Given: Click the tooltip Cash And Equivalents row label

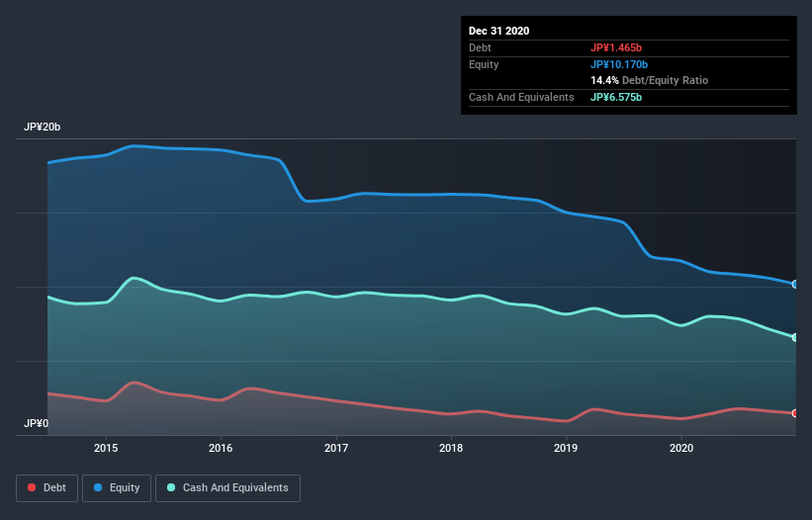Looking at the screenshot, I should click(x=521, y=97).
